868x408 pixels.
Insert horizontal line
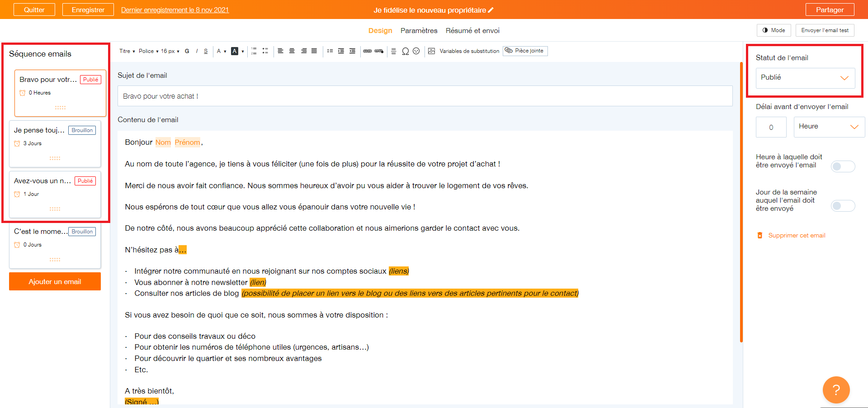pos(393,51)
